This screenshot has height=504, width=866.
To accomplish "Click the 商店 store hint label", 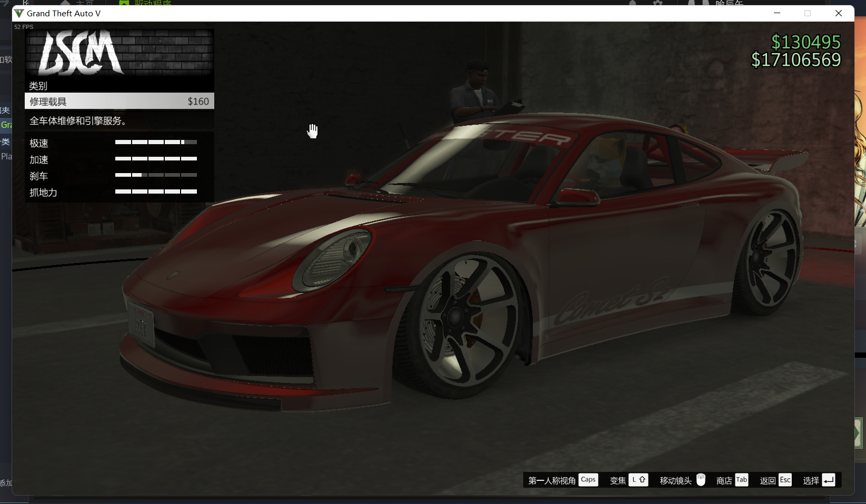I will [724, 480].
